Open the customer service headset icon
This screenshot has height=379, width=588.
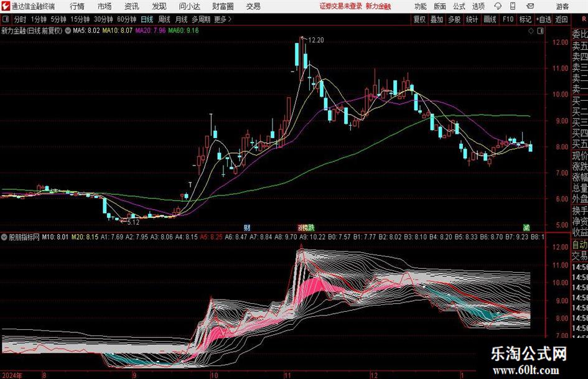tap(498, 6)
